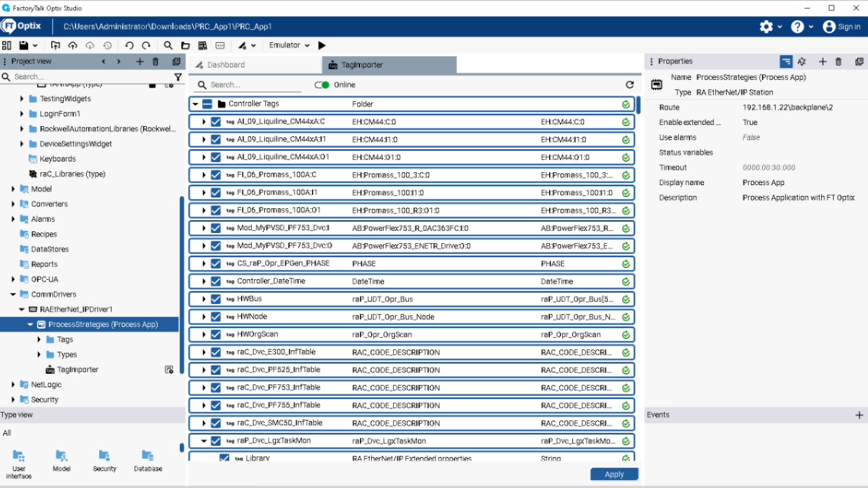The height and width of the screenshot is (488, 868).
Task: Expand the Tags folder in the project tree
Action: pos(39,339)
